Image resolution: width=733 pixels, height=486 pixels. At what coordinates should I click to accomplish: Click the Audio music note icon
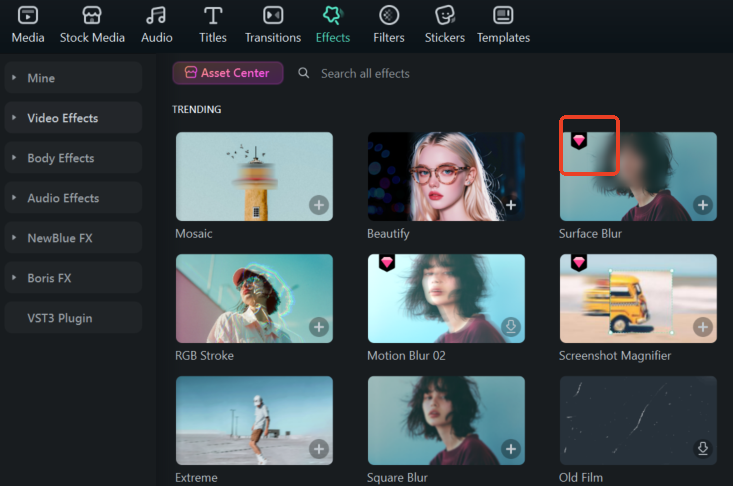[155, 16]
